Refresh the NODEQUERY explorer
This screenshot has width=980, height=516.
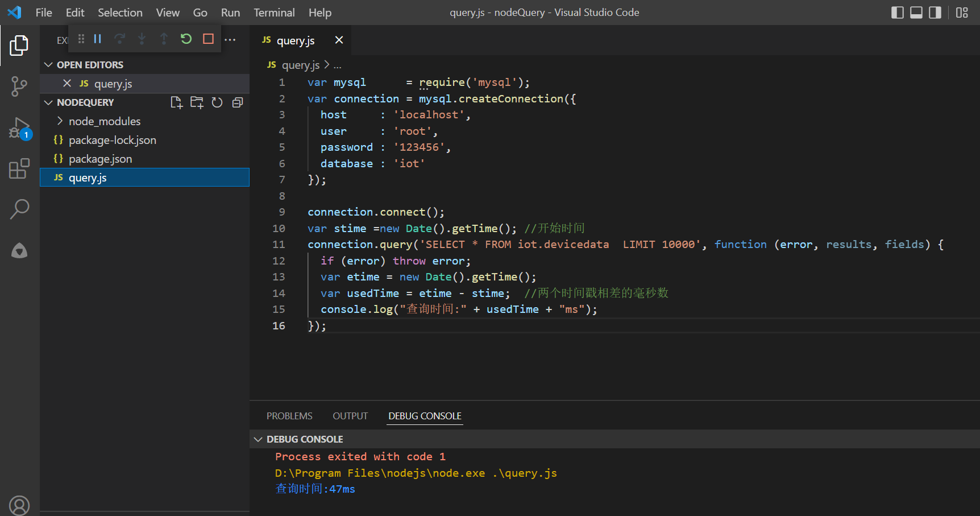pos(217,102)
